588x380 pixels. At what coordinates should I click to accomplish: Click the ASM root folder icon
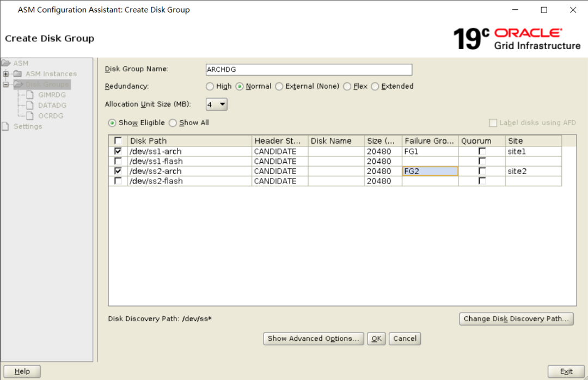point(6,63)
